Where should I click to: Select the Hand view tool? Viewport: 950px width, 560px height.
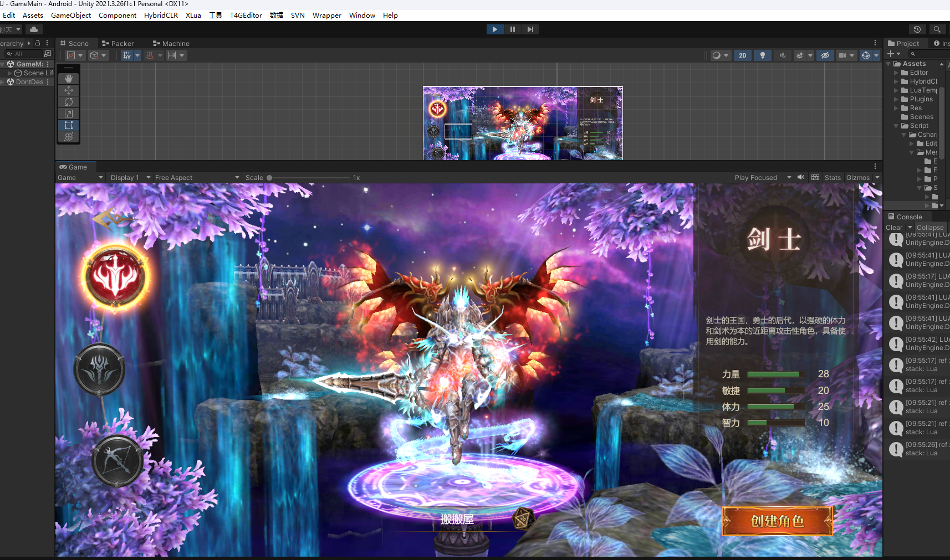69,79
